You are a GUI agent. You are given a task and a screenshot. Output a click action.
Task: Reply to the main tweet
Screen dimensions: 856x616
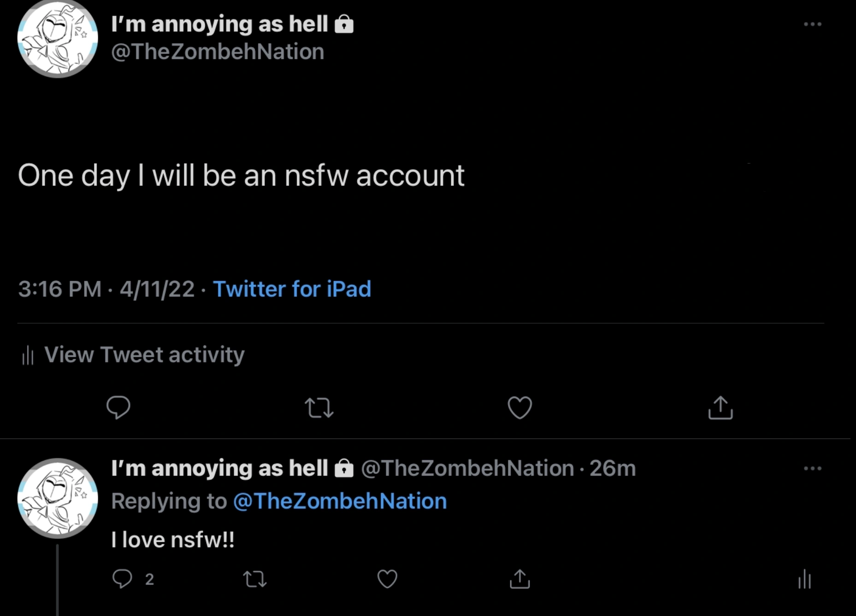point(118,408)
